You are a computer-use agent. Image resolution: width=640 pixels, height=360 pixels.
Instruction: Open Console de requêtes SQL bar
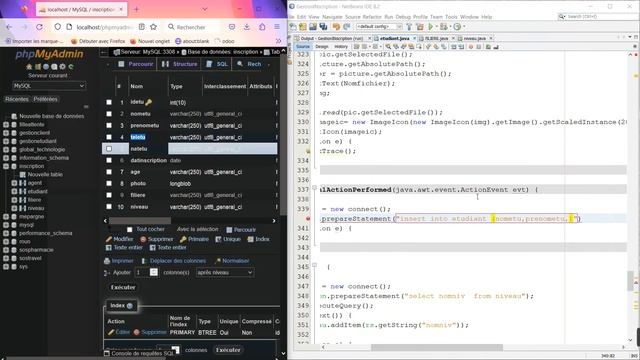click(139, 353)
